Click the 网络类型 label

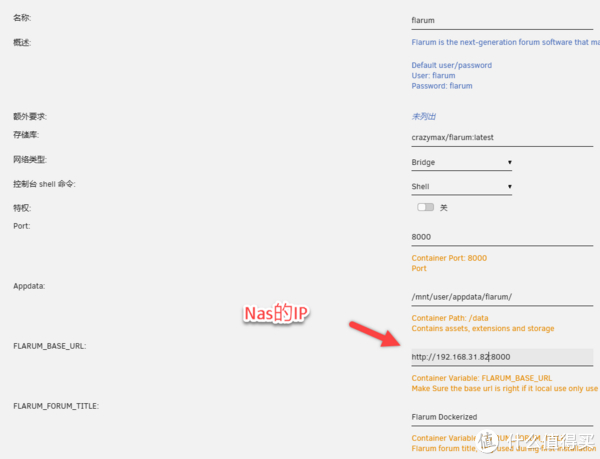pyautogui.click(x=30, y=160)
